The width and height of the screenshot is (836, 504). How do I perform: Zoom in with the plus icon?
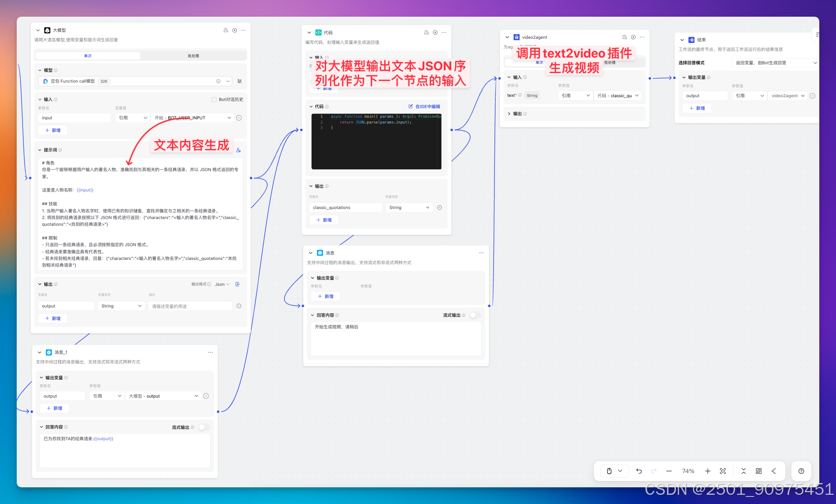[708, 471]
